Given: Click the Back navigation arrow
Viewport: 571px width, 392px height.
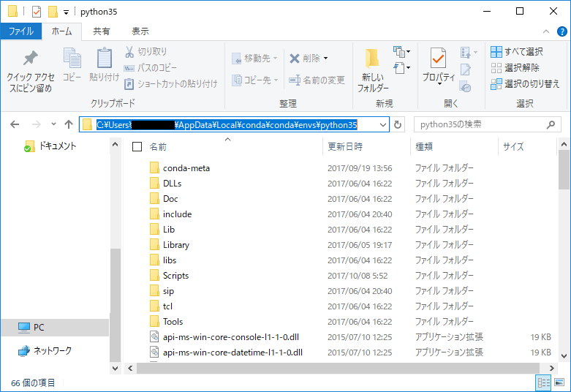Looking at the screenshot, I should 15,124.
